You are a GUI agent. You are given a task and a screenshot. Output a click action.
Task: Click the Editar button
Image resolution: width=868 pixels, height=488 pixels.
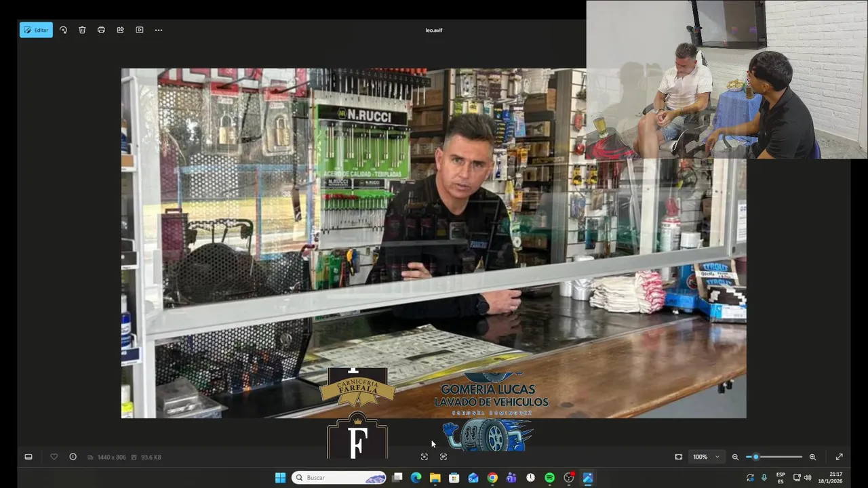[36, 30]
